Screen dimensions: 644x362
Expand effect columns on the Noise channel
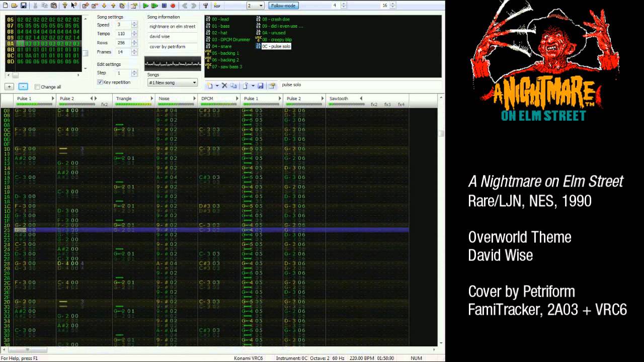(x=194, y=99)
